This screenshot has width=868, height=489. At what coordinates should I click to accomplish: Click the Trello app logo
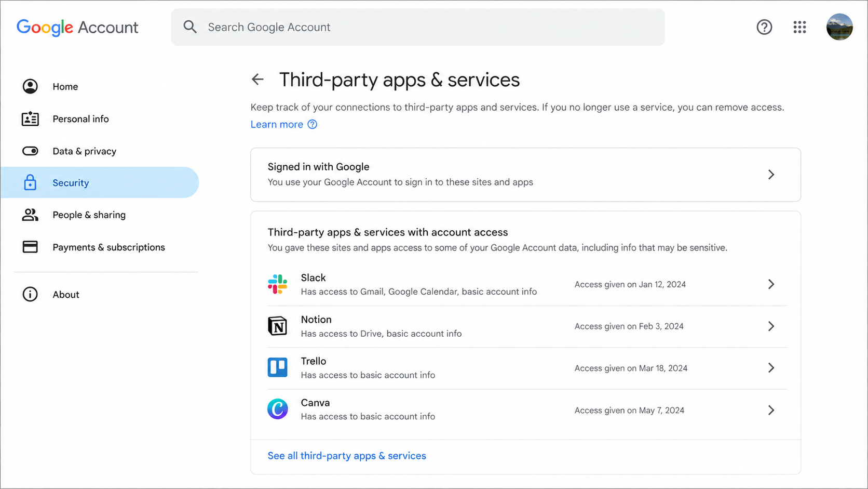click(278, 367)
